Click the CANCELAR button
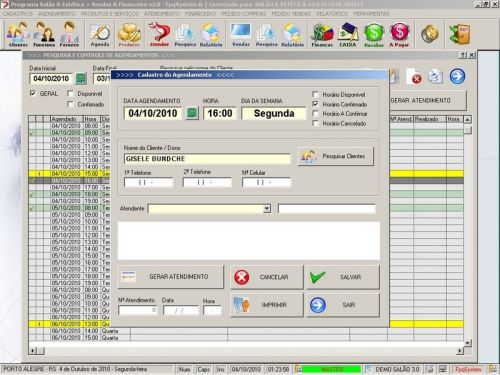 [x=267, y=277]
